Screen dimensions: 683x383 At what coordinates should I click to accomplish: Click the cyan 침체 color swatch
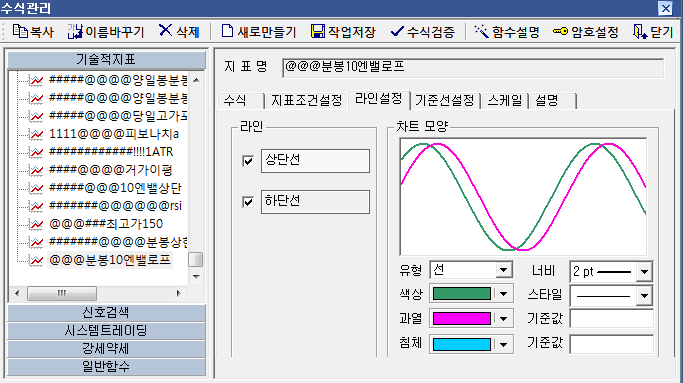click(x=462, y=344)
